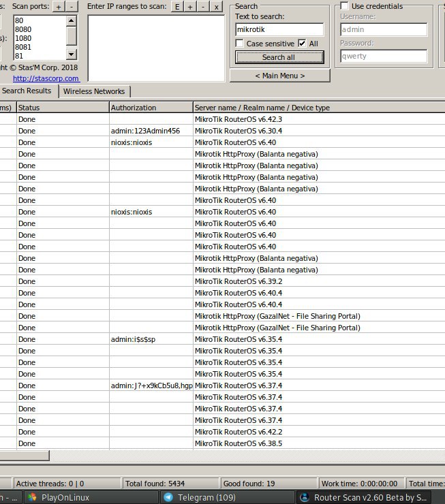Select port 1080 in the ports list

(40, 38)
